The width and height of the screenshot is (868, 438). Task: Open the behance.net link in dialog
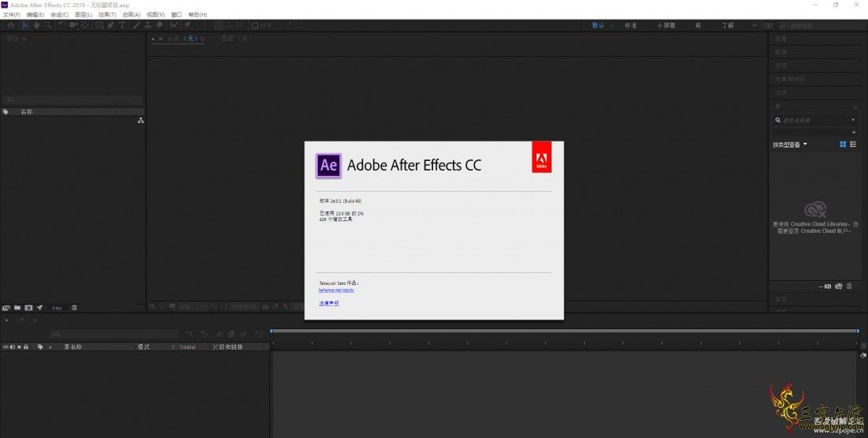click(336, 290)
